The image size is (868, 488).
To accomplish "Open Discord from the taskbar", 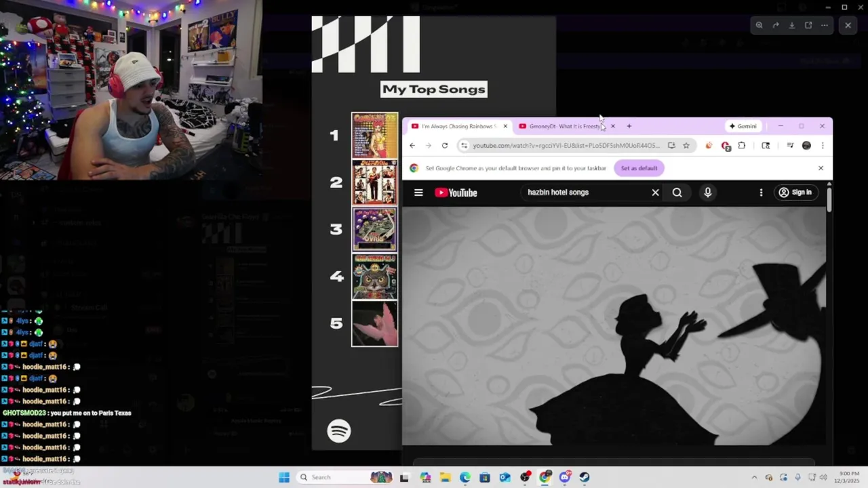I will (565, 477).
